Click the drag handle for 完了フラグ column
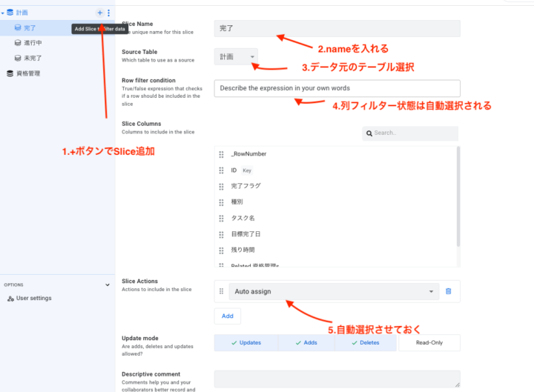534x392 pixels. tap(221, 186)
